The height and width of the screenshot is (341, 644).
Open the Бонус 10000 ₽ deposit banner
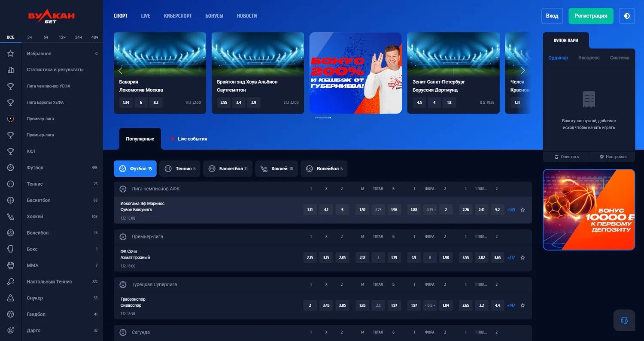(589, 210)
